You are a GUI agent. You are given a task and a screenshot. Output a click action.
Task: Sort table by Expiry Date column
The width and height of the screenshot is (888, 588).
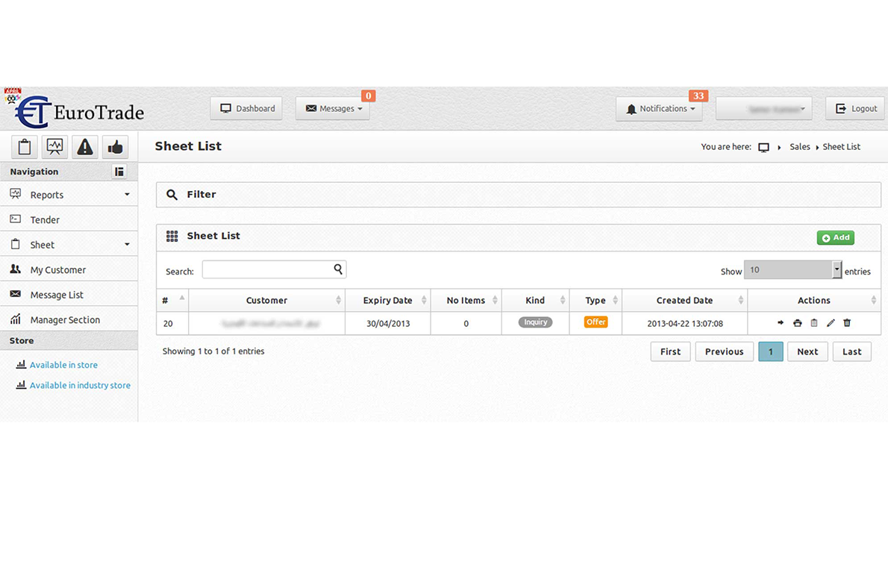pos(387,301)
